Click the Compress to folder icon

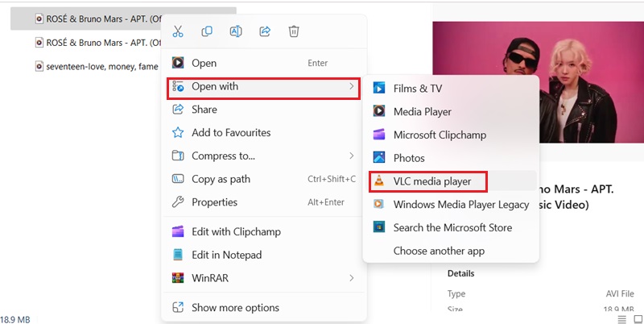click(178, 156)
